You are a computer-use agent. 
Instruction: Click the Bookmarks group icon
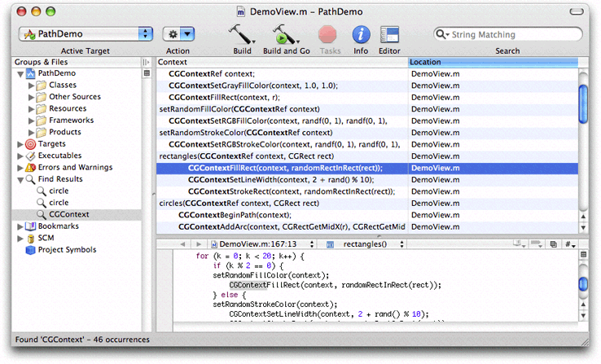(x=30, y=226)
